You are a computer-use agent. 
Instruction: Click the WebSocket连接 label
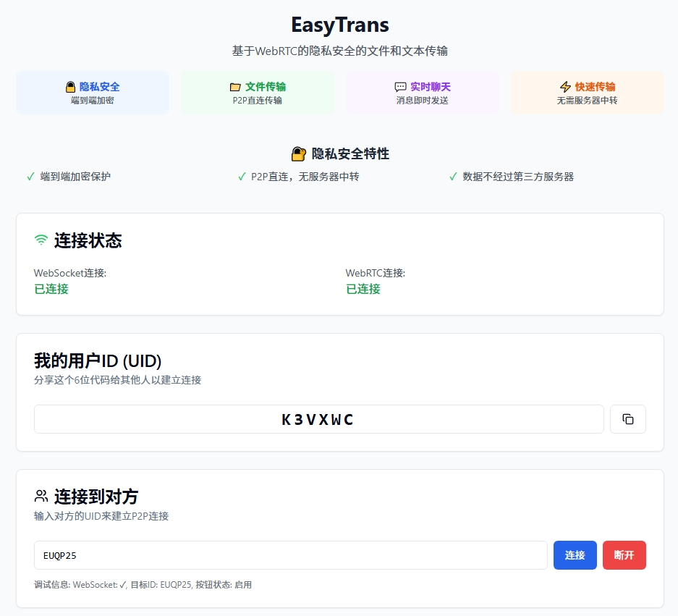pos(70,273)
